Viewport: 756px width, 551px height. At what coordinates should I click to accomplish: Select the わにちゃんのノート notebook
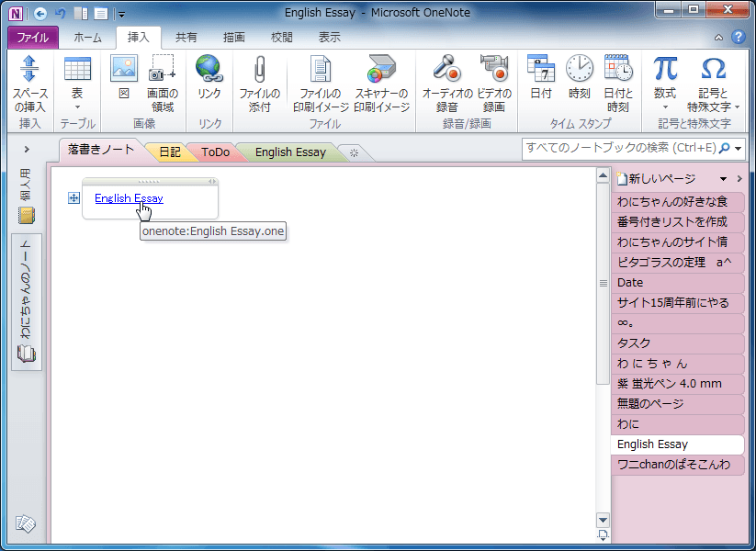(x=27, y=302)
